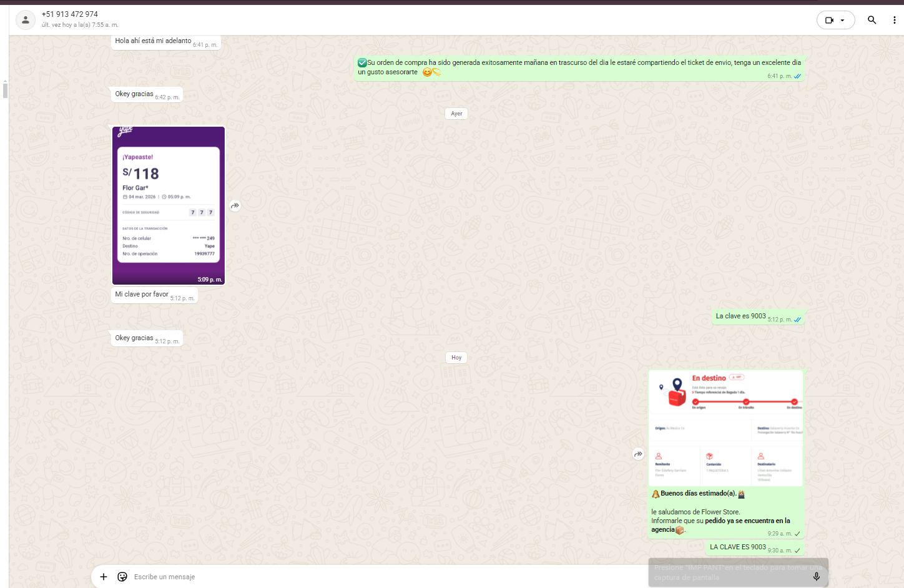
Task: Open the three-dot chat menu
Action: [x=894, y=20]
